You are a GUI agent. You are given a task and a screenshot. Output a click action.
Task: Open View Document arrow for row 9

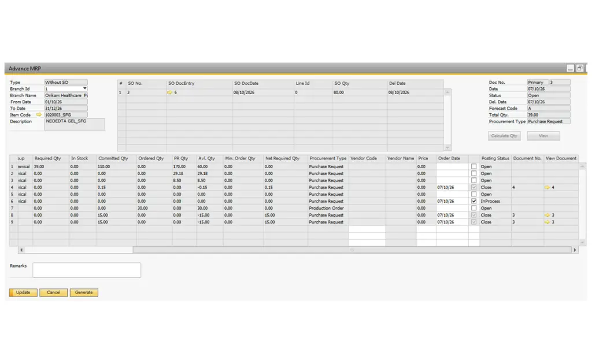pos(547,222)
